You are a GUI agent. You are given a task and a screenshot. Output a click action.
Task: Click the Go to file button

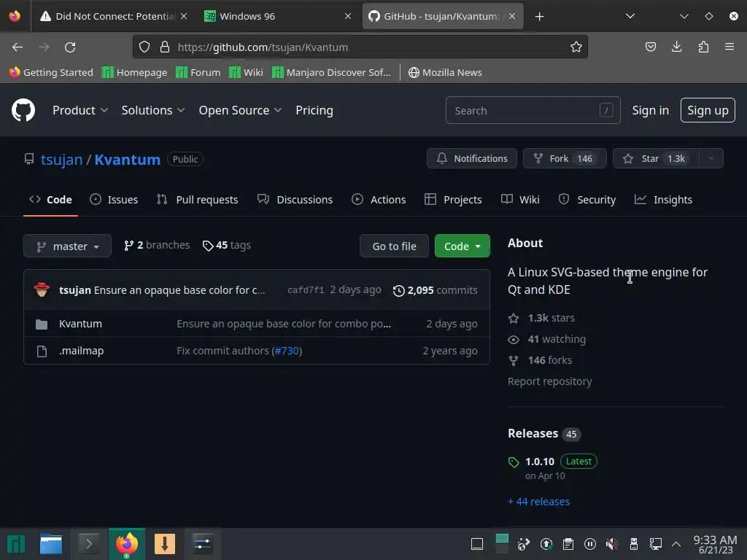394,246
